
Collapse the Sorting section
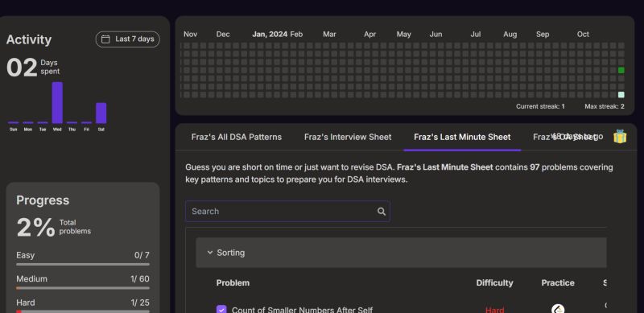point(401,253)
